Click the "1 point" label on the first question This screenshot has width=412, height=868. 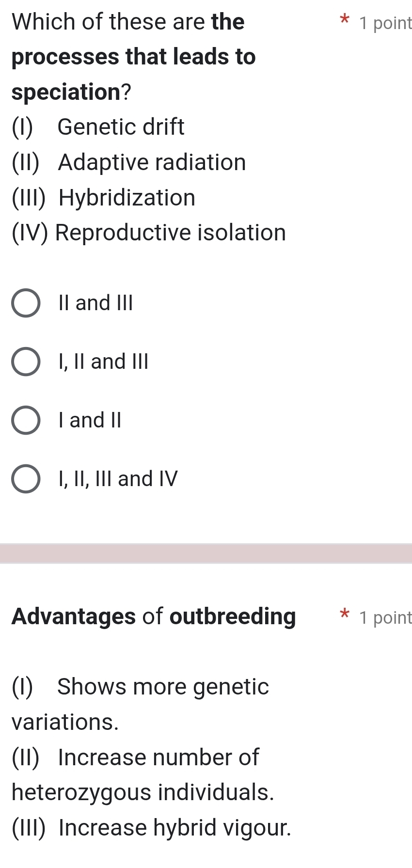384,22
